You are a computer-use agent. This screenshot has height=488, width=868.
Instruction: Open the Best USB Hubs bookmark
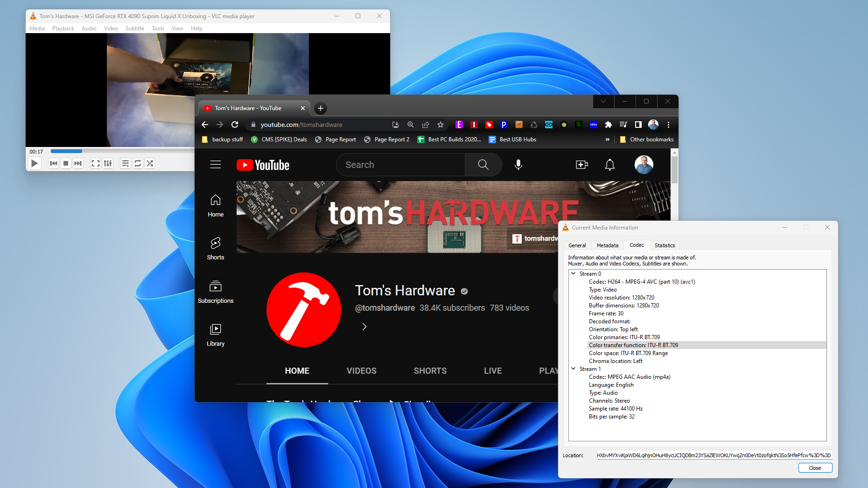[517, 139]
